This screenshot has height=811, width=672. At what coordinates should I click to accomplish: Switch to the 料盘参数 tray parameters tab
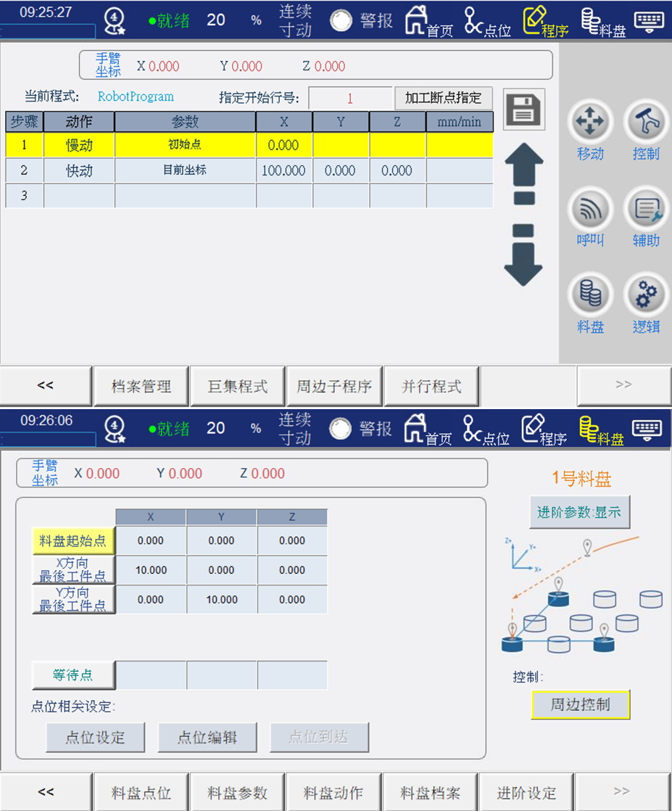(237, 792)
